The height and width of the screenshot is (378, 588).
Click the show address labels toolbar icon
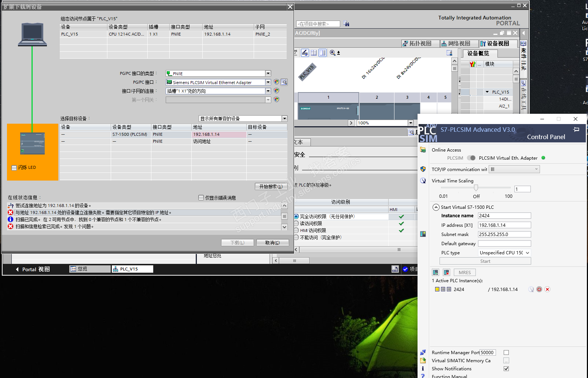[x=305, y=53]
